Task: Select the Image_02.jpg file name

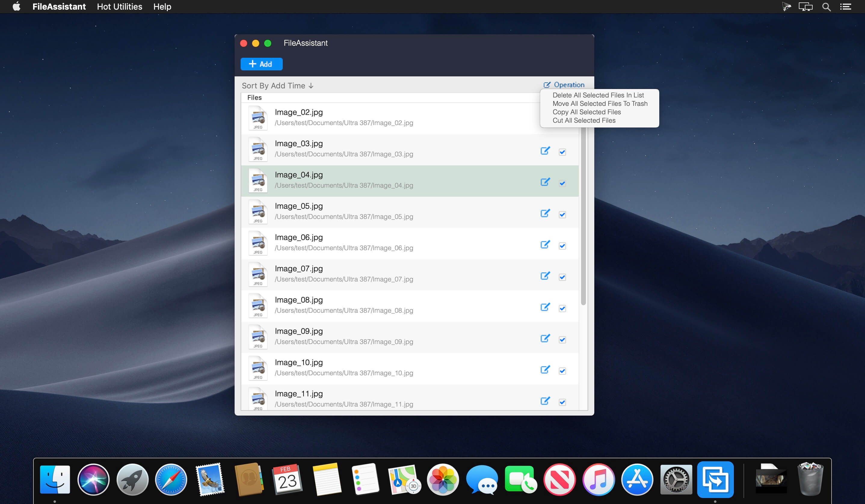Action: [x=299, y=112]
